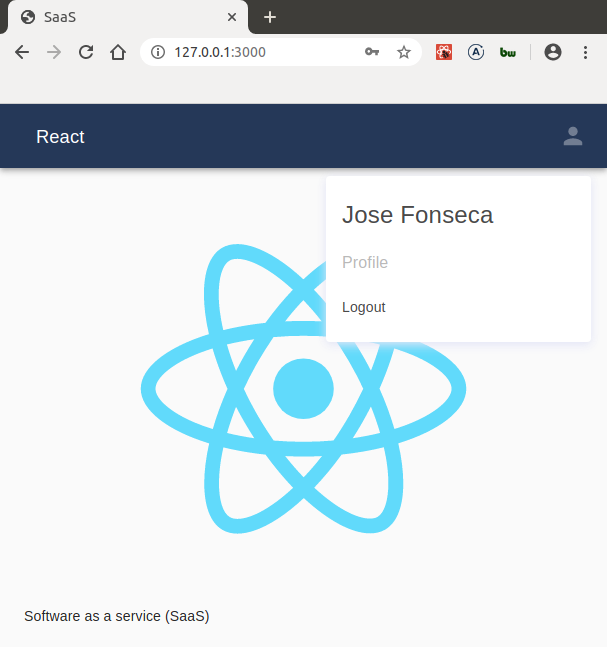Click the Jose Fonseca name heading

[x=418, y=215]
